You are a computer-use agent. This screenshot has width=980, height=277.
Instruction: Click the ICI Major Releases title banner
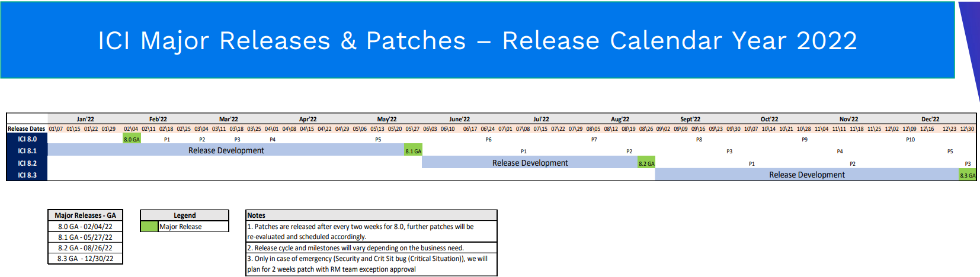pos(477,40)
